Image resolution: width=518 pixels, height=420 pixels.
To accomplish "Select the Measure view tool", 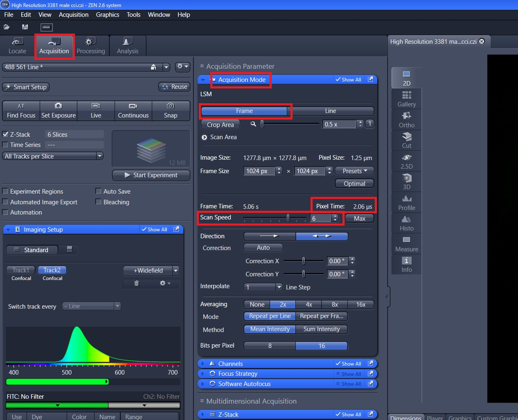I will (406, 244).
